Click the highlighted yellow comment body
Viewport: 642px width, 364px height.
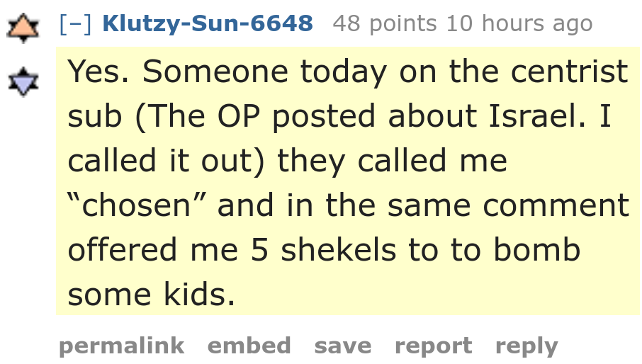(348, 181)
